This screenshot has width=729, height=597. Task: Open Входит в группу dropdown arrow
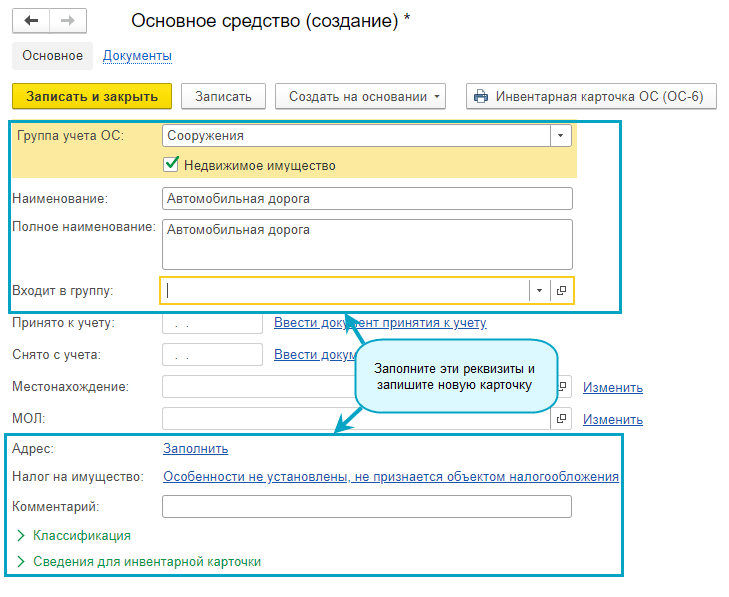point(539,291)
